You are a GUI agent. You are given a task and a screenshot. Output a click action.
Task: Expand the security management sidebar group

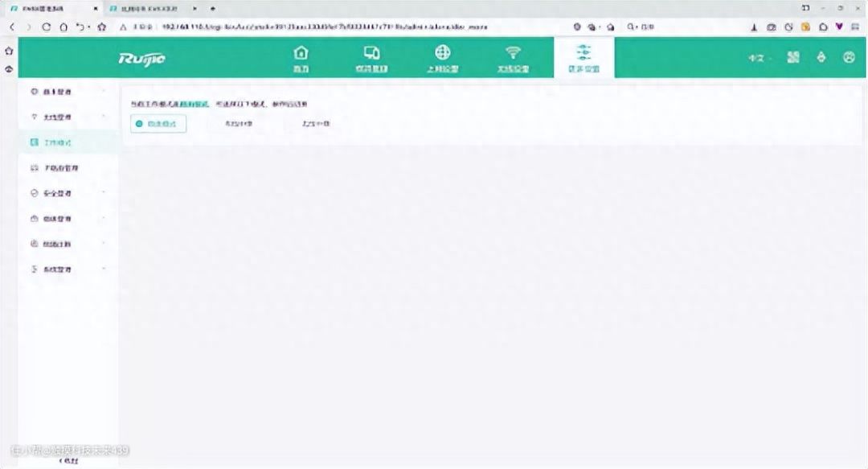pos(68,193)
